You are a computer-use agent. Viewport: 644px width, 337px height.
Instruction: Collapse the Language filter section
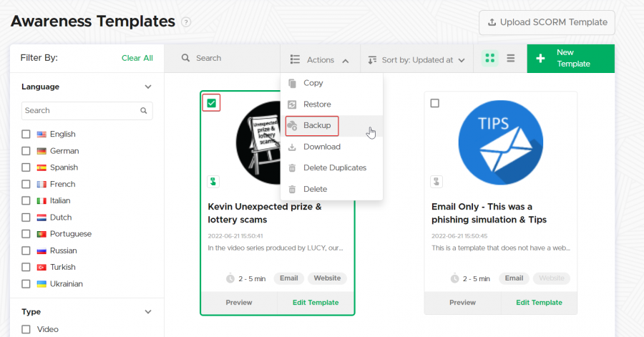[148, 87]
